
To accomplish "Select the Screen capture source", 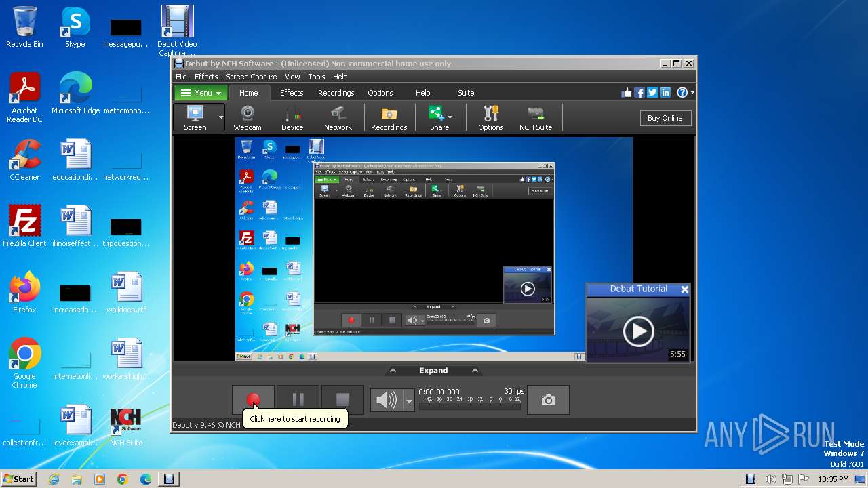I will [x=195, y=118].
